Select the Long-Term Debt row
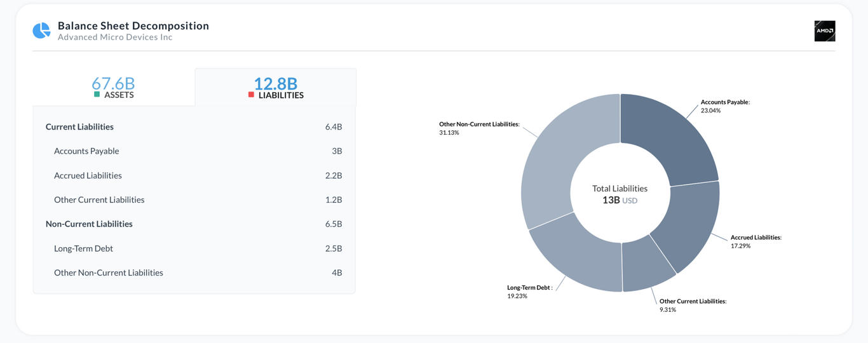This screenshot has height=343, width=868. coord(83,248)
